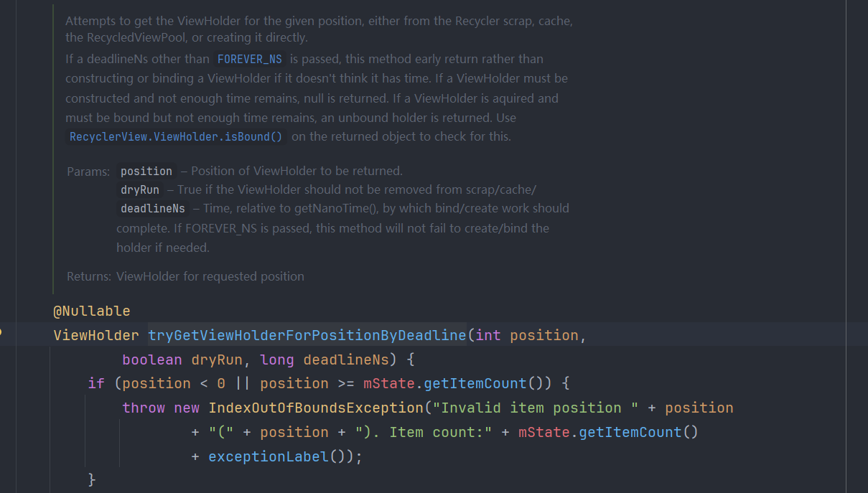Click the int keyword in the signature

click(488, 335)
